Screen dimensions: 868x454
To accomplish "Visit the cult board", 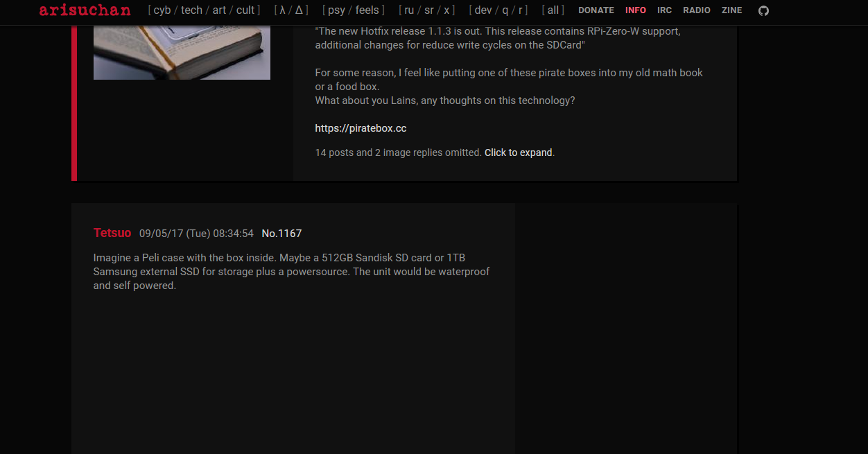I will click(x=245, y=10).
